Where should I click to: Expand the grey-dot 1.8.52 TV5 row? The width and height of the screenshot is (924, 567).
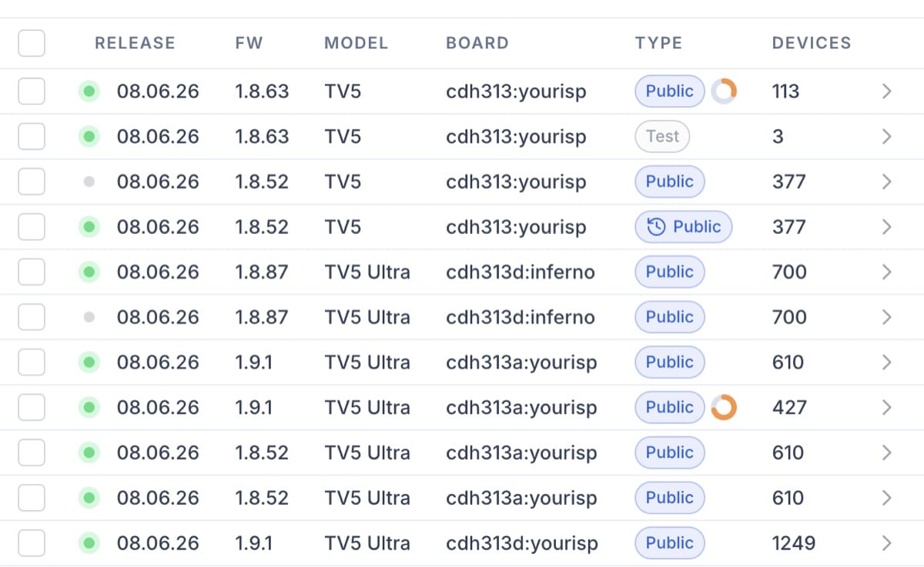[886, 182]
